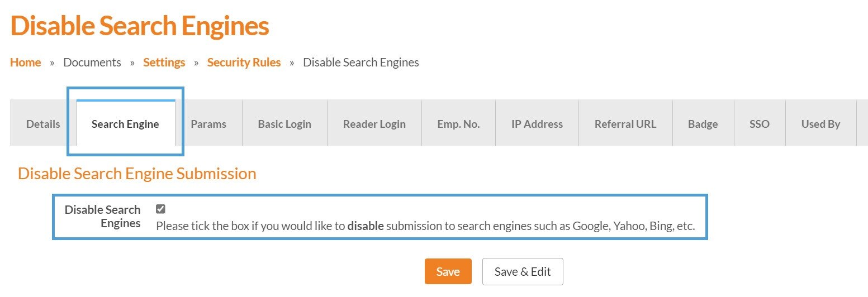The width and height of the screenshot is (868, 297).
Task: Click the Disable Search Engine Submission section heading
Action: pyautogui.click(x=137, y=174)
